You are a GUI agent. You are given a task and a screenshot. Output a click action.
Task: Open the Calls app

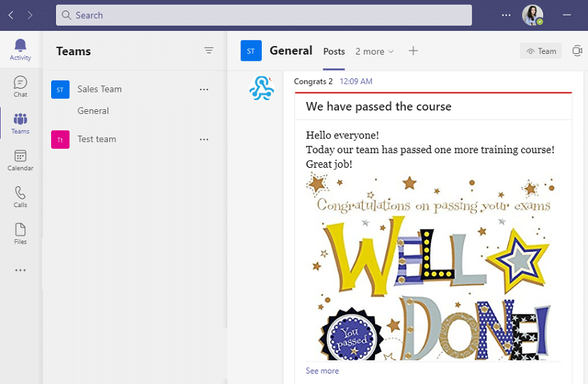pyautogui.click(x=20, y=197)
